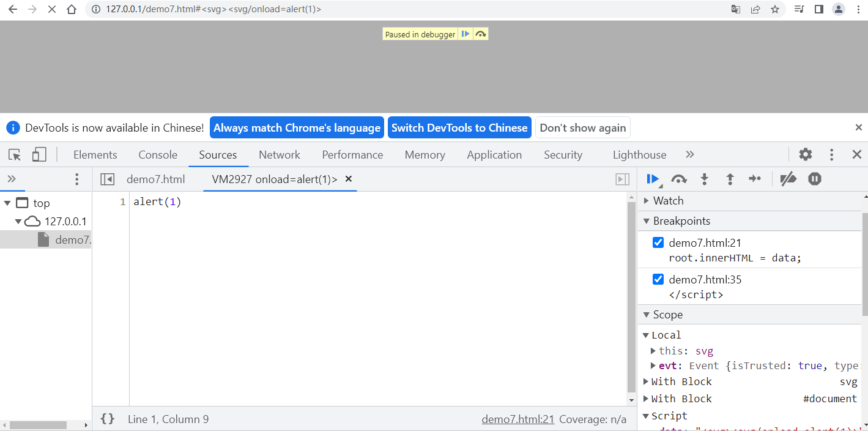Open the Performance tab

(x=352, y=155)
